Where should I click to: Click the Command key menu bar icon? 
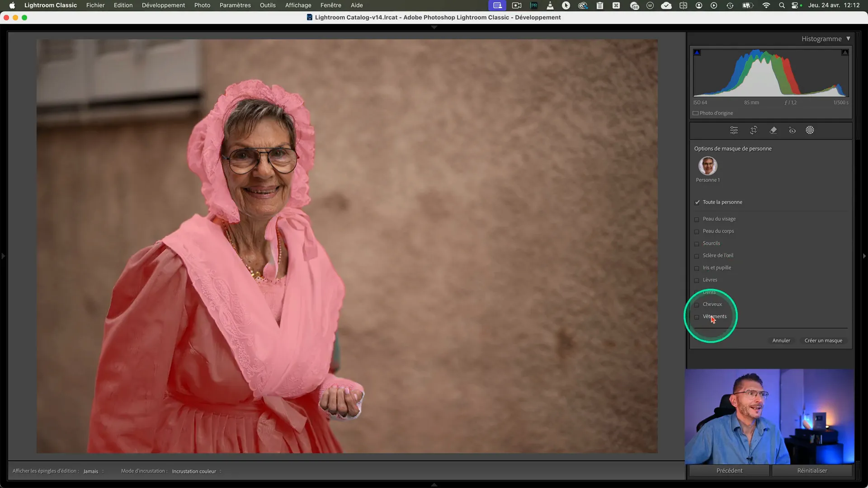[x=616, y=5]
